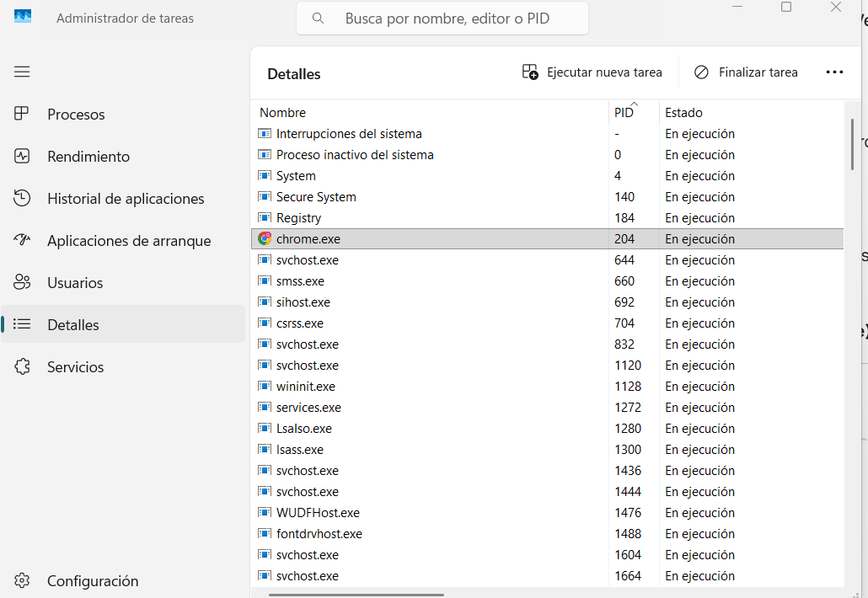
Task: Sort by the Nombre column header
Action: [282, 112]
